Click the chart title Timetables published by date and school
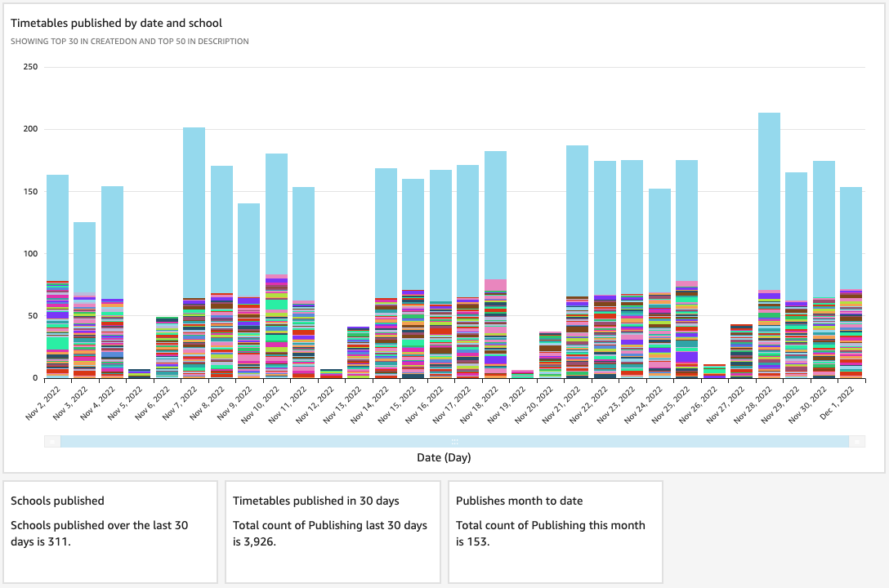889x588 pixels. tap(116, 23)
